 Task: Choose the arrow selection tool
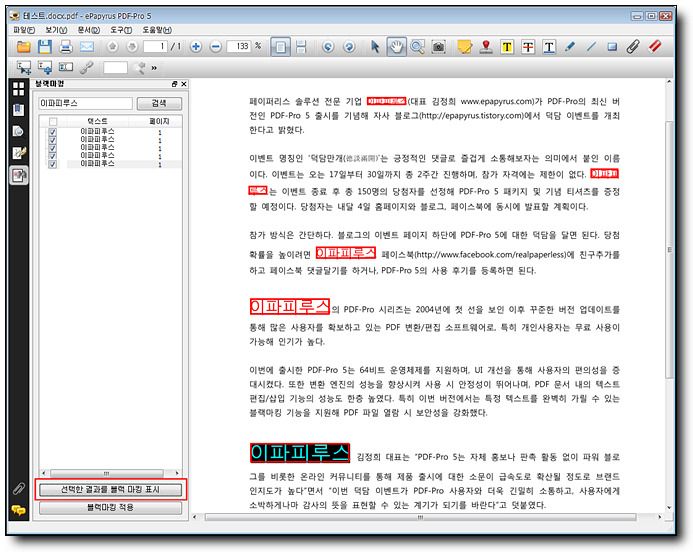[375, 46]
